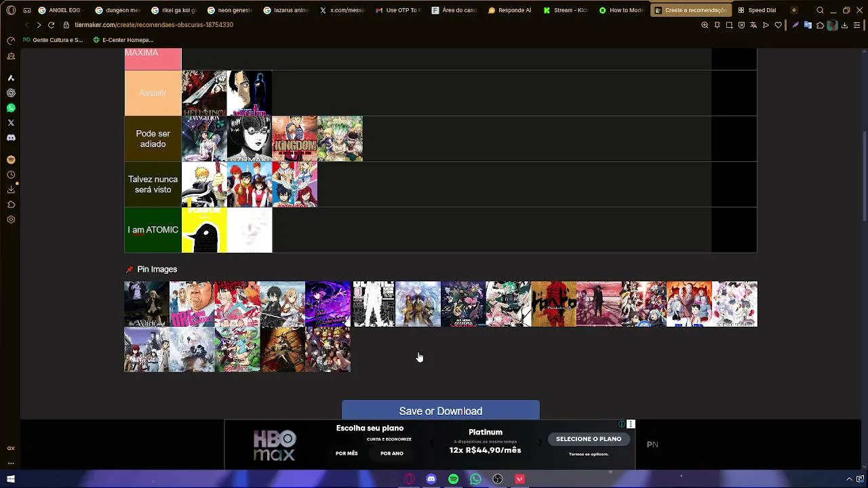Switch to the dungeon meshi tab
This screenshot has height=488, width=868.
tap(118, 10)
